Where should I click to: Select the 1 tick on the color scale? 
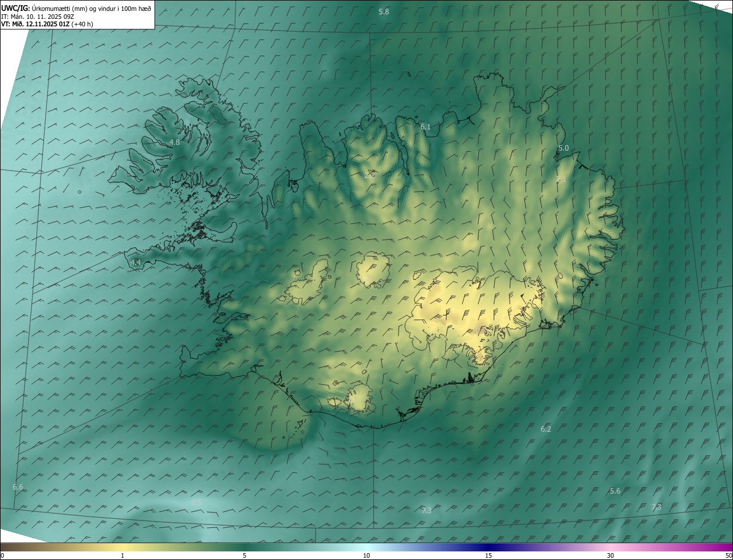tap(123, 555)
